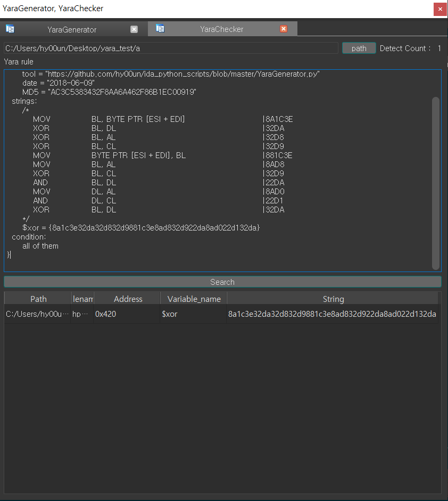Screen dimensions: 448x501
Task: Click the opcode 8AD0 text
Action: coord(274,192)
